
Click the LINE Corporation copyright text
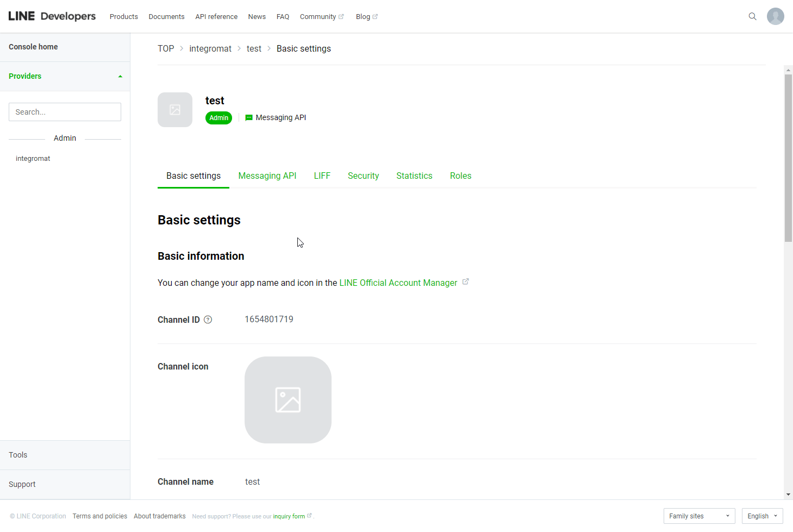(38, 516)
